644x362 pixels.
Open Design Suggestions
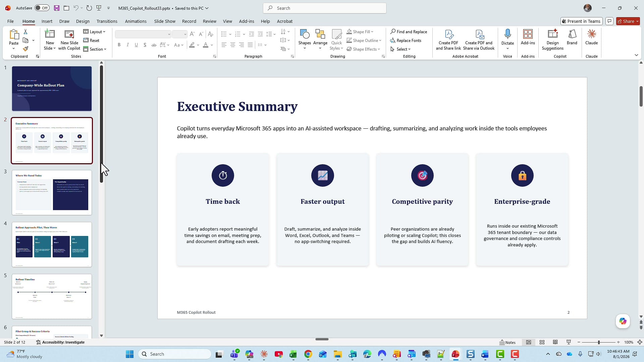pos(552,40)
